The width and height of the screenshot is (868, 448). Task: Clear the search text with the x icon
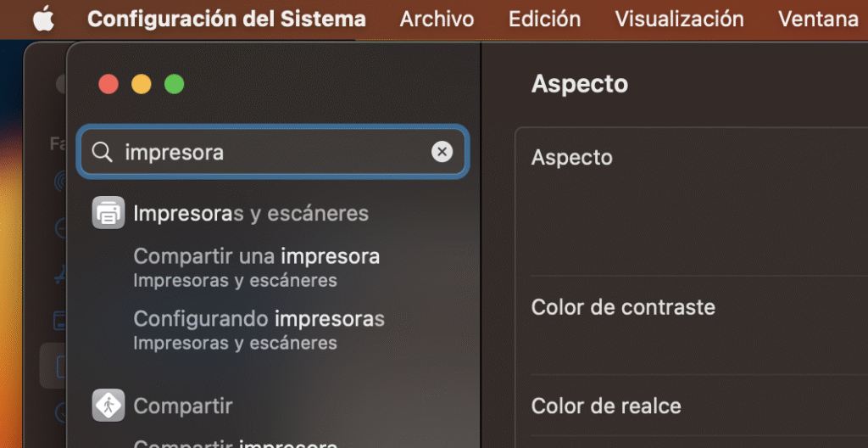point(442,152)
